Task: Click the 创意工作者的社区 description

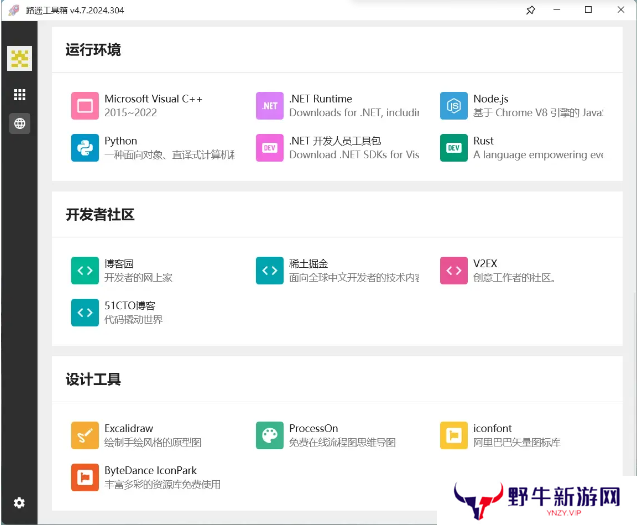Action: click(514, 277)
